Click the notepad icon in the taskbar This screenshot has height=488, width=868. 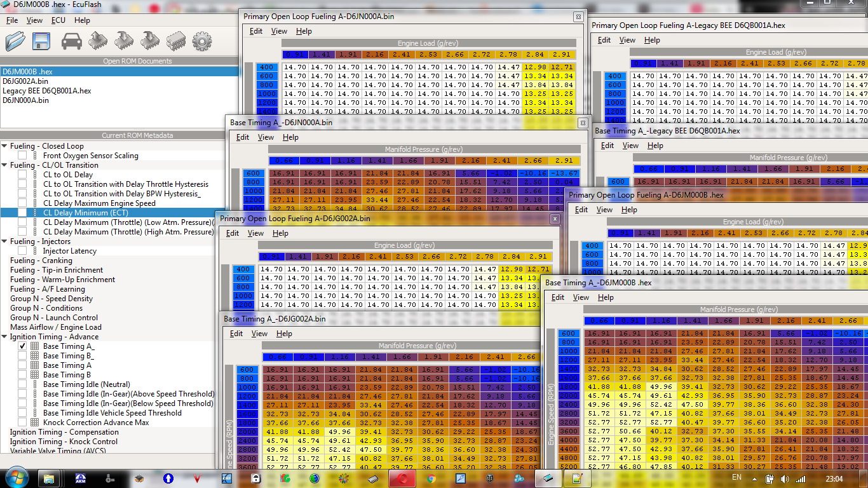click(577, 478)
